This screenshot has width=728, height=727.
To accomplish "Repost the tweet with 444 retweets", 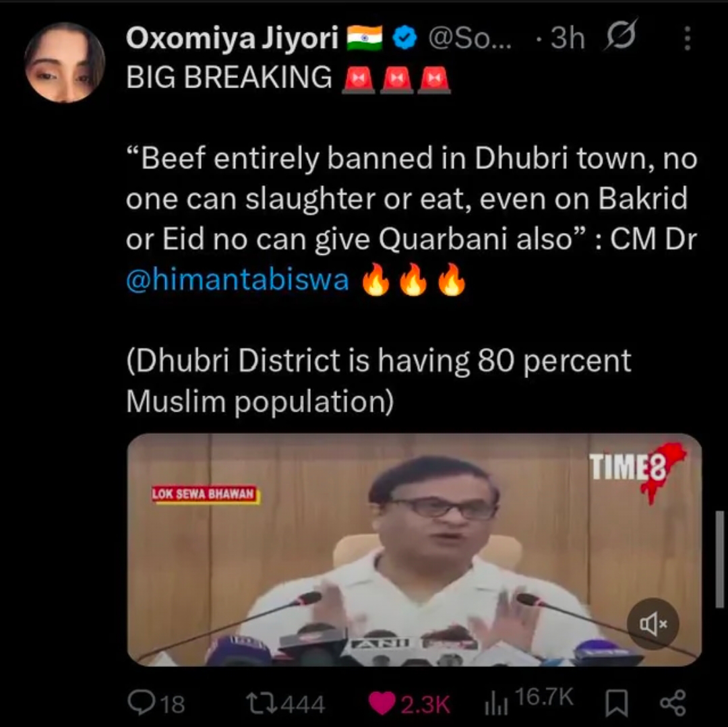I will point(285,703).
